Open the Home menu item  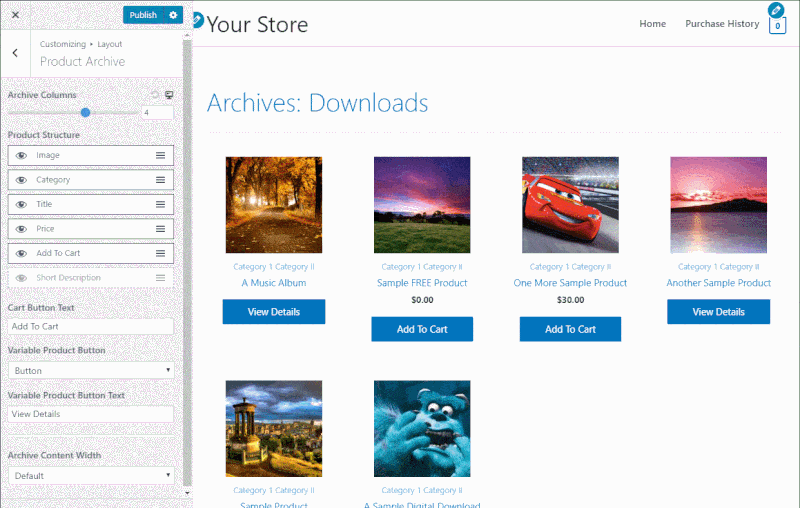click(653, 23)
